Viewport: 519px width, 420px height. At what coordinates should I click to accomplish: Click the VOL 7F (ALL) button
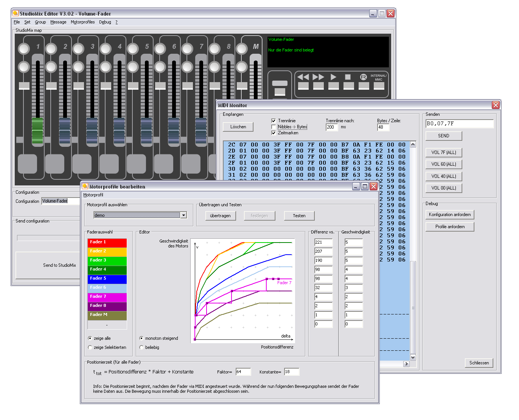(444, 152)
